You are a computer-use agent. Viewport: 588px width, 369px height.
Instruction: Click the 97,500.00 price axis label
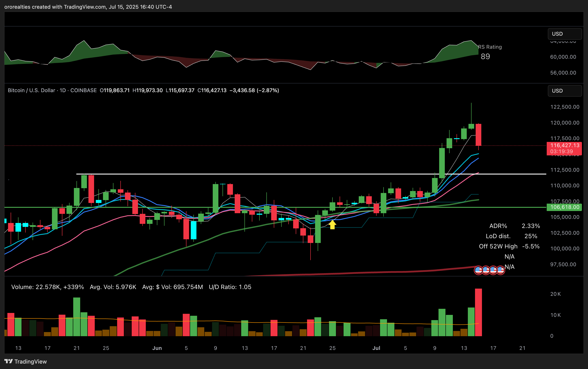pos(563,264)
